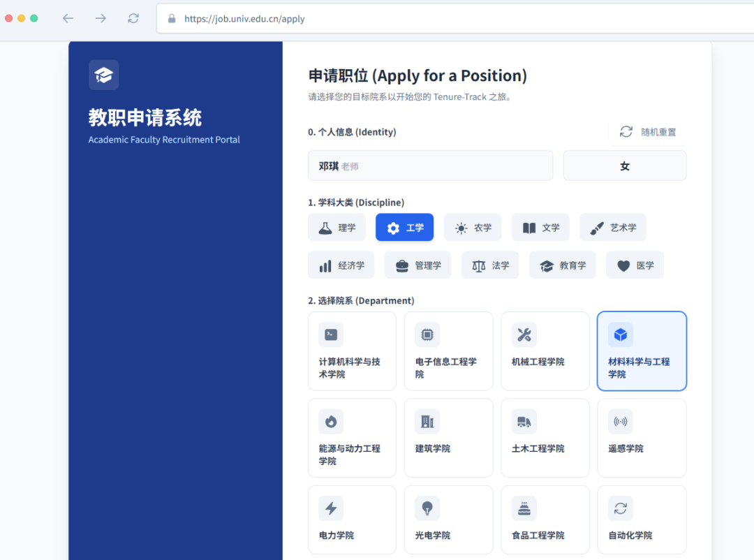Click the 随机重置 refresh arrows icon

[x=626, y=132]
